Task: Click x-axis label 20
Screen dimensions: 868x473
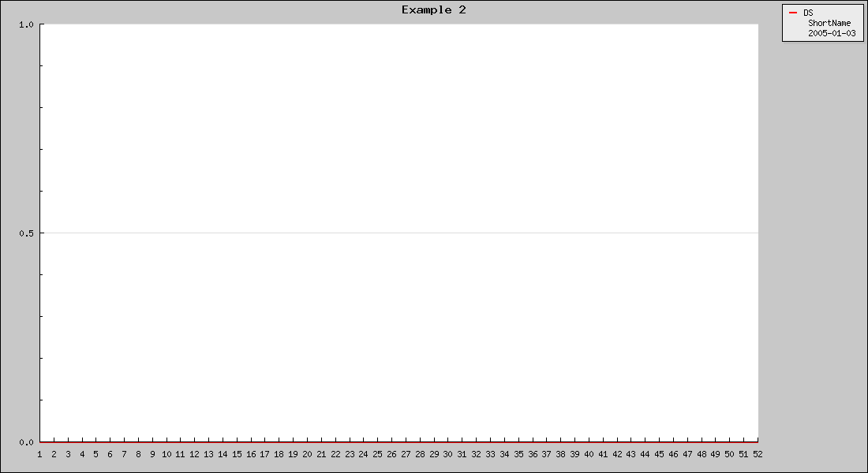Action: point(307,454)
